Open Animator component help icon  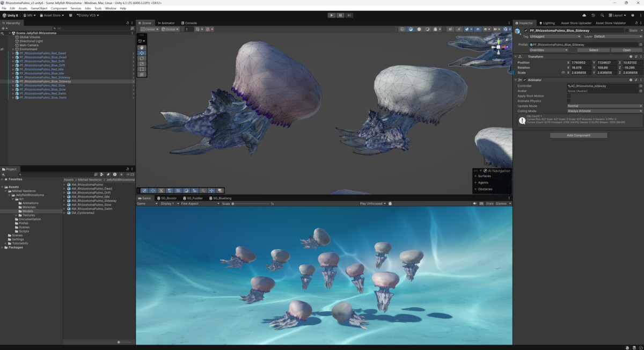[x=631, y=80]
